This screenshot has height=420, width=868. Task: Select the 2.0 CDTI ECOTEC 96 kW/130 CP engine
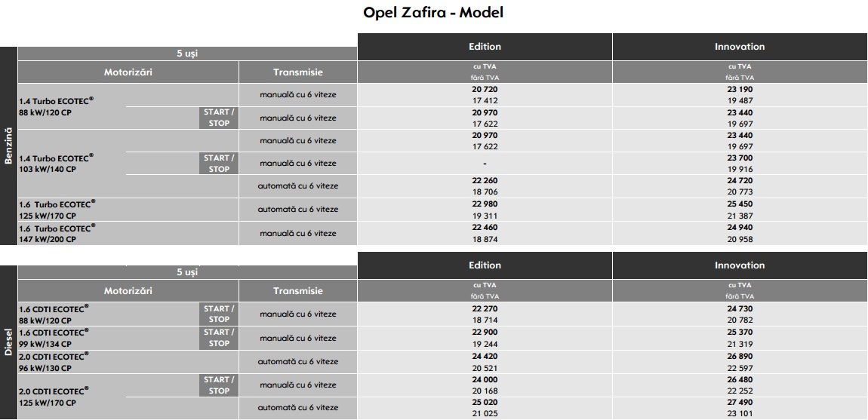54,362
